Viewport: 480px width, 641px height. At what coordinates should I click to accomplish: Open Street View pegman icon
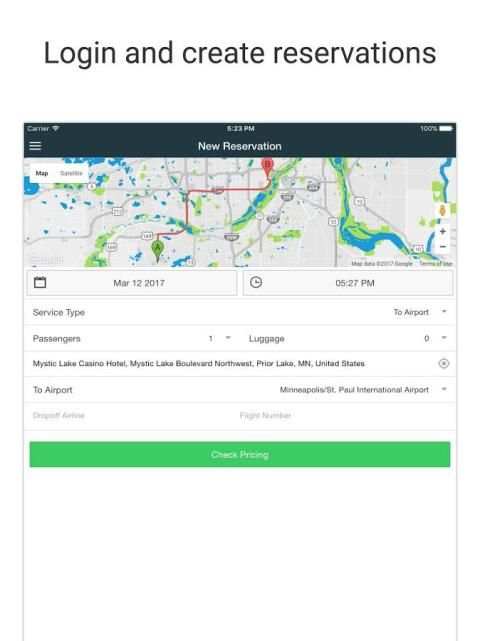tap(442, 211)
